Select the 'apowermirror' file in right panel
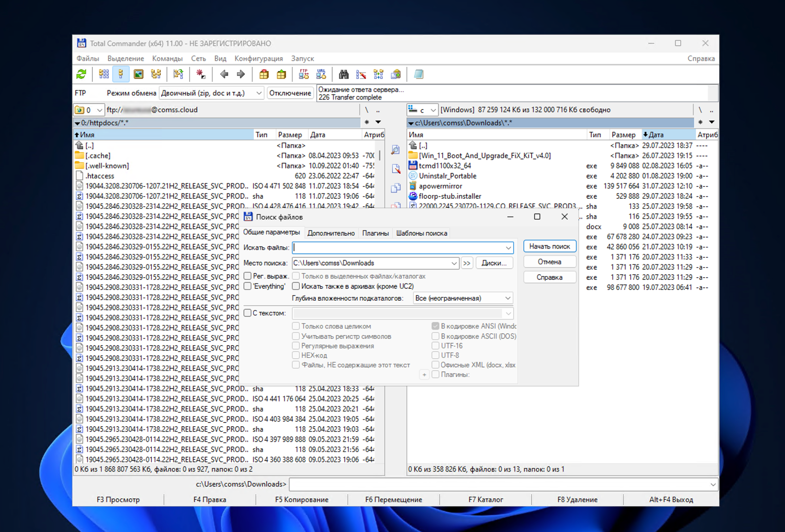Image resolution: width=785 pixels, height=532 pixels. (440, 186)
